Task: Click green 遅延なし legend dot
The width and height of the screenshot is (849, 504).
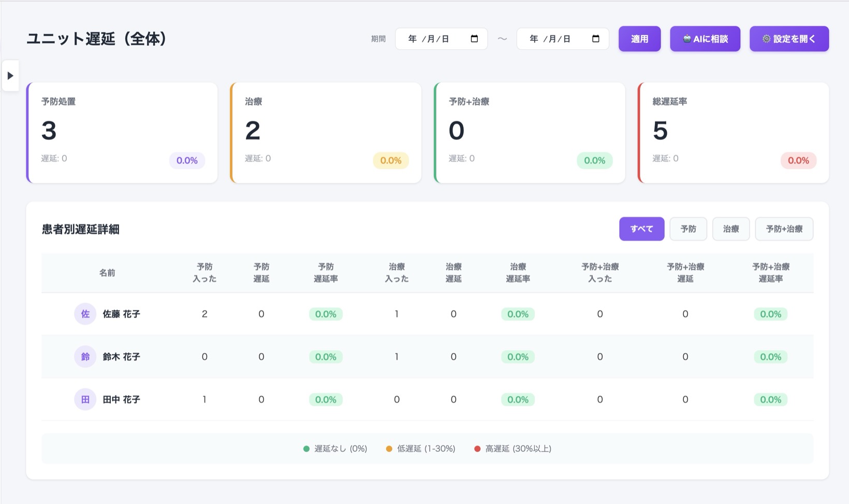Action: (x=306, y=449)
